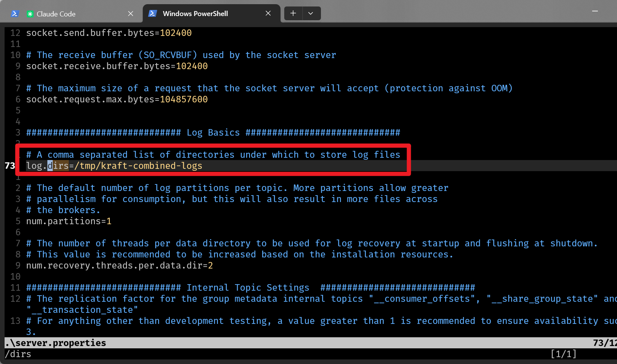
Task: Click the PowerShell icon on the active tab
Action: coord(152,13)
